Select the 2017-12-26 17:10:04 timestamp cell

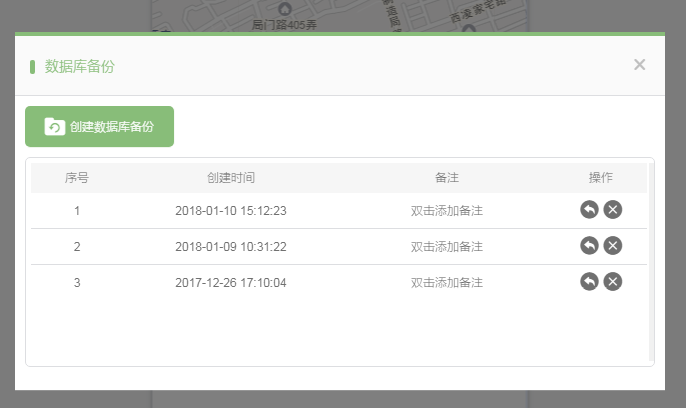pos(231,282)
